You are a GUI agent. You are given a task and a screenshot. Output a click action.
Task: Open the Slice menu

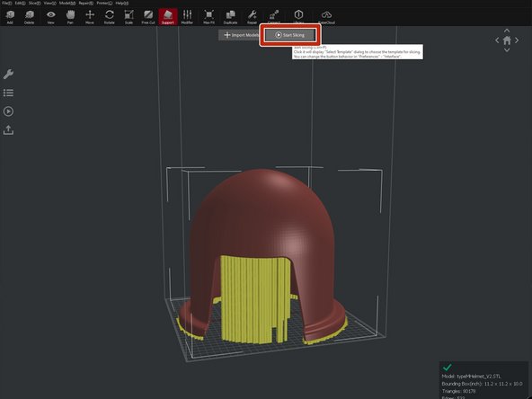pyautogui.click(x=35, y=3)
